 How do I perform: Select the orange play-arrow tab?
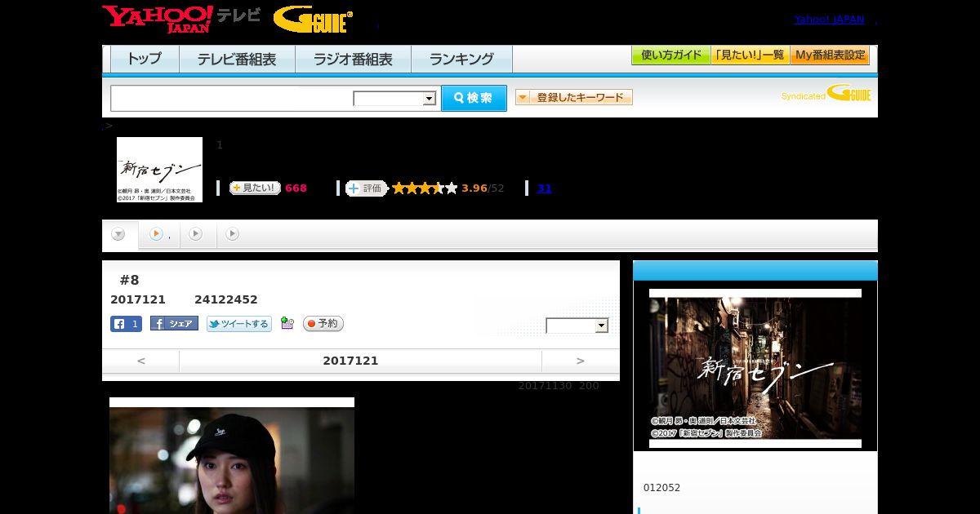pyautogui.click(x=159, y=235)
